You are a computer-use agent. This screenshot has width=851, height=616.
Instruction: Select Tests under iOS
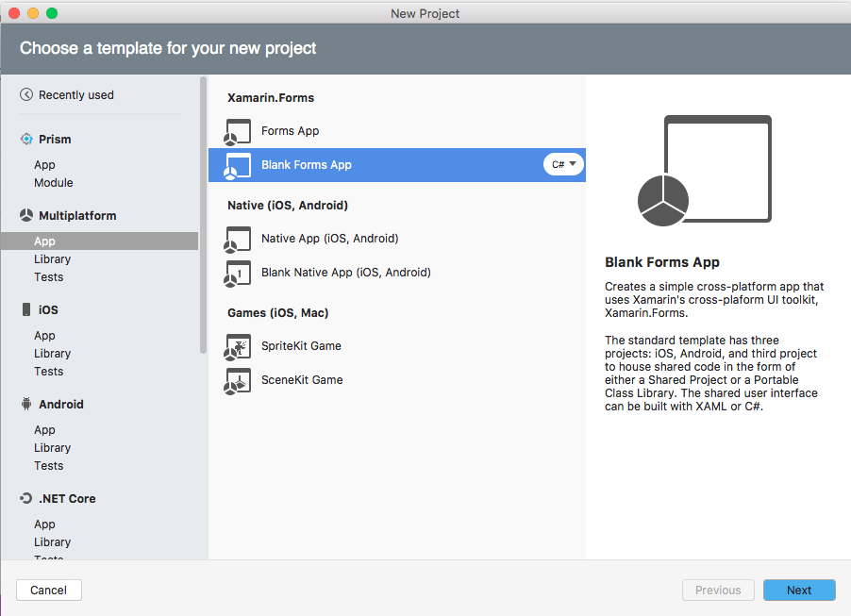pos(49,372)
